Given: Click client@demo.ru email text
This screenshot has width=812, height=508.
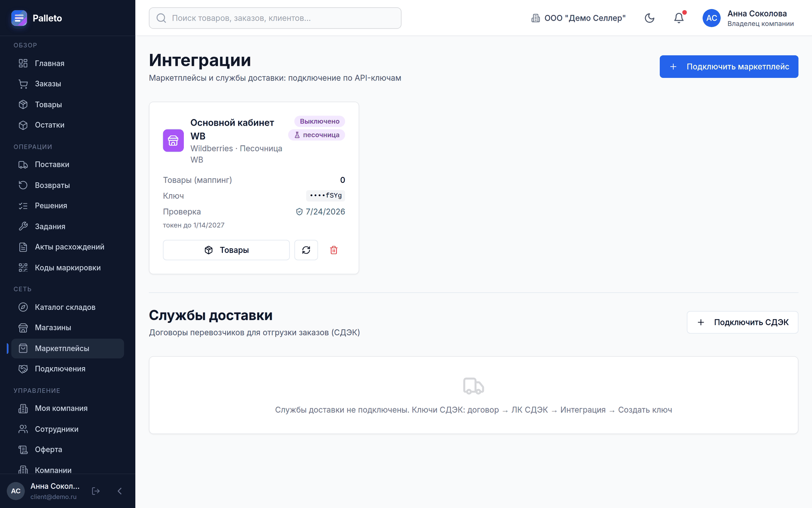Looking at the screenshot, I should coord(53,497).
